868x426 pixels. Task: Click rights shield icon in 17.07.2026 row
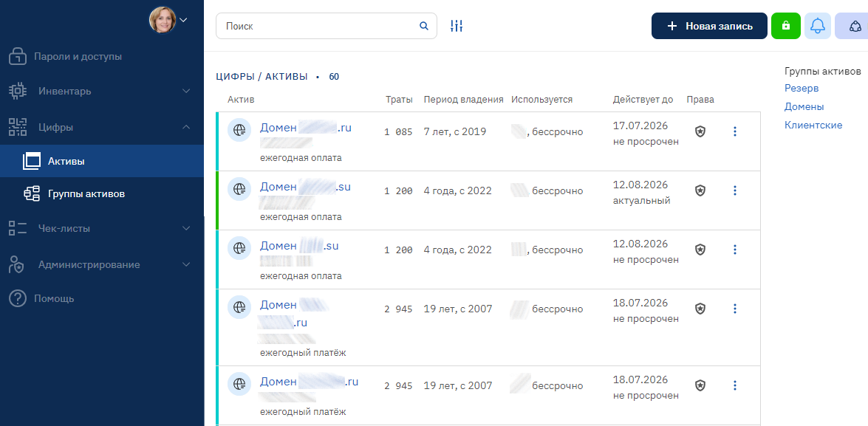tap(700, 131)
